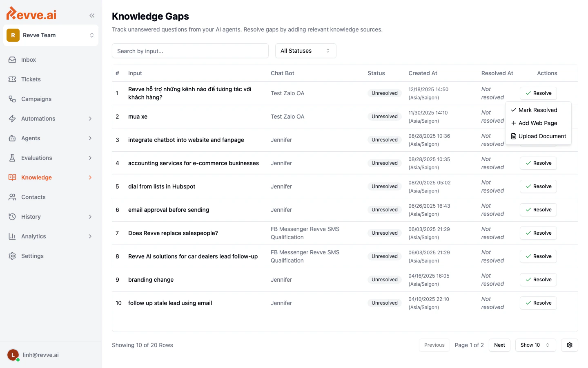Select the Analytics bar chart icon
Screen dimensions: 588x368
point(12,236)
